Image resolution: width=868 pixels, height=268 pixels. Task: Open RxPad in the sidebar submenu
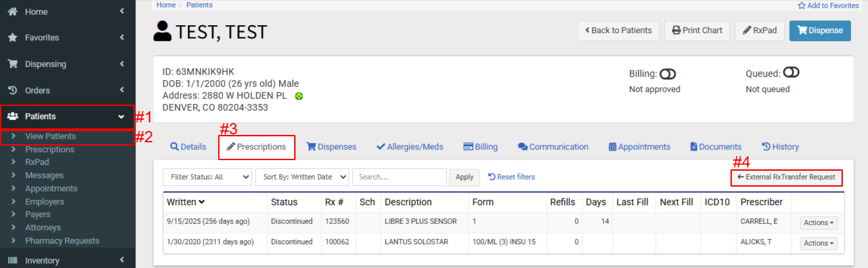tap(37, 162)
